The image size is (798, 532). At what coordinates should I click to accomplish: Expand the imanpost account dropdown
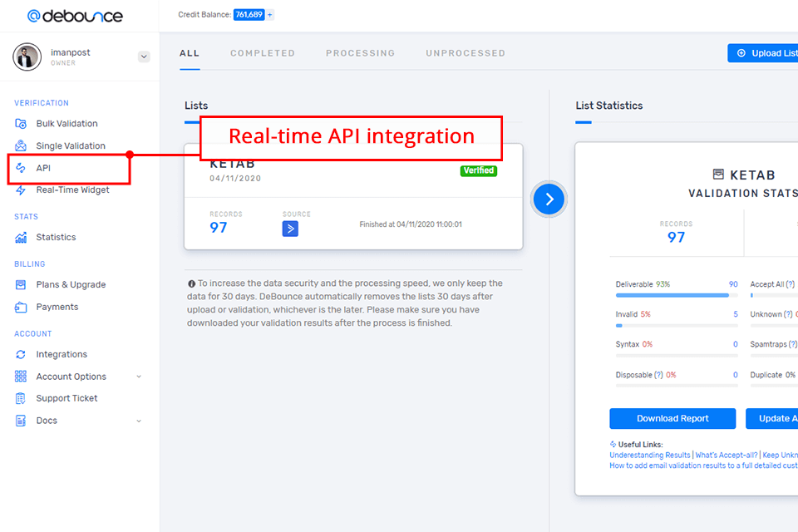coord(144,57)
